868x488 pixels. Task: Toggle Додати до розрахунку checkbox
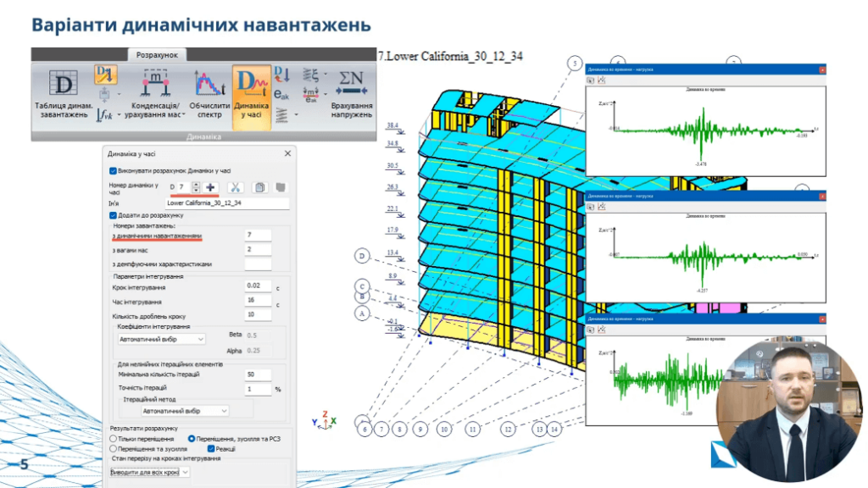tap(113, 215)
